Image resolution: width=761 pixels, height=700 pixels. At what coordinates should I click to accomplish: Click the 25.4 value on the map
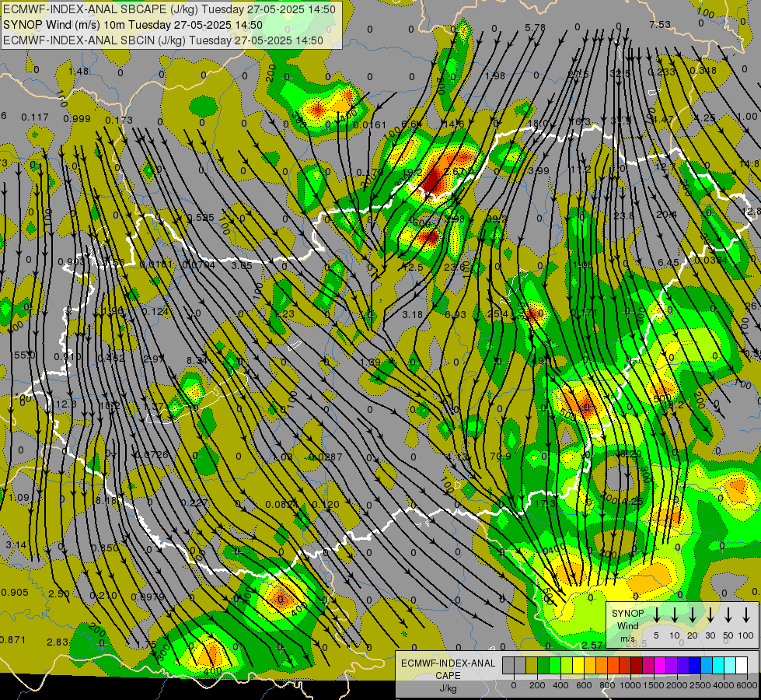[497, 314]
